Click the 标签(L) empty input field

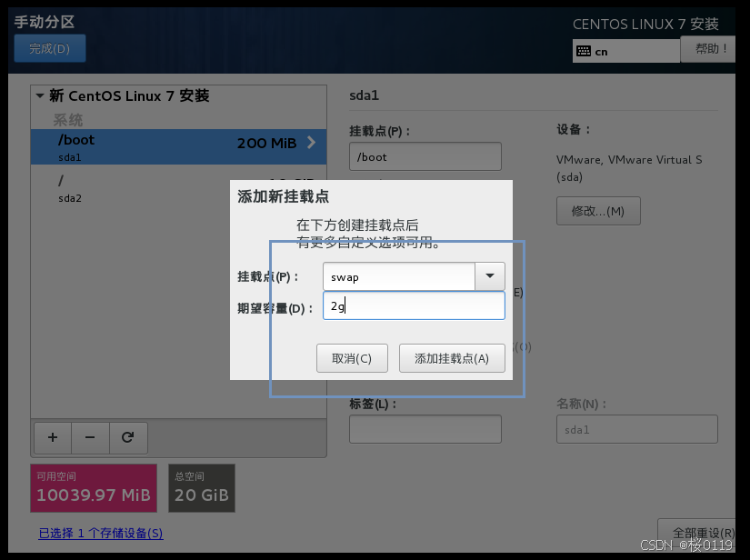[425, 429]
